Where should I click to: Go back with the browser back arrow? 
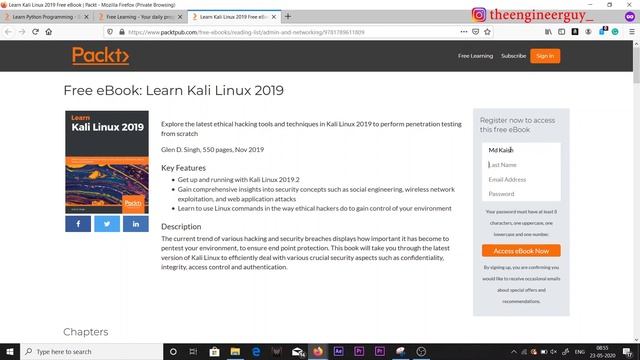tap(9, 32)
